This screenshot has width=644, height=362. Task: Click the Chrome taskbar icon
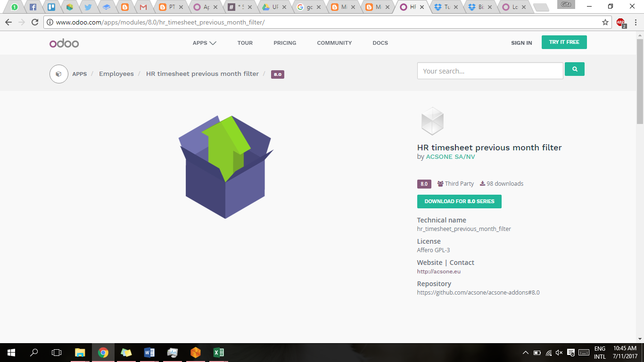[103, 353]
